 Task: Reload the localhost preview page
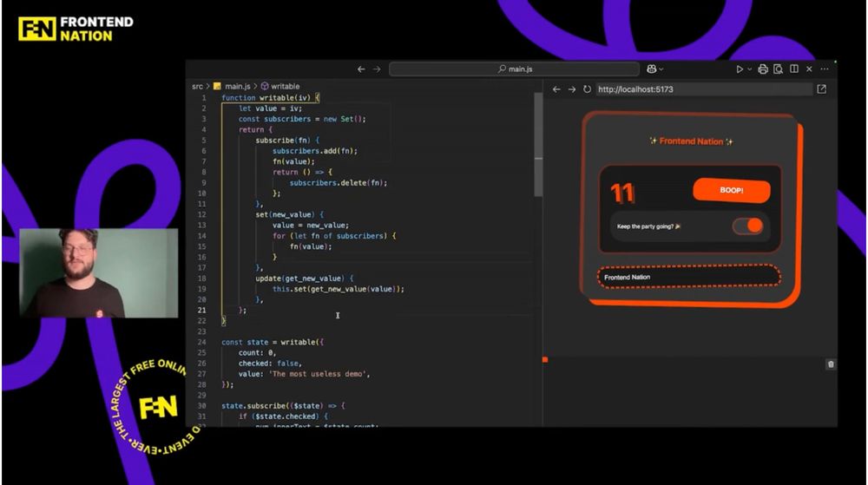587,89
